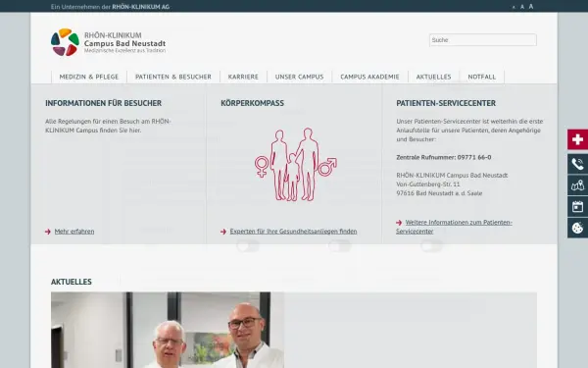Open the Patienten & Besucher menu
This screenshot has width=588, height=368.
[173, 77]
